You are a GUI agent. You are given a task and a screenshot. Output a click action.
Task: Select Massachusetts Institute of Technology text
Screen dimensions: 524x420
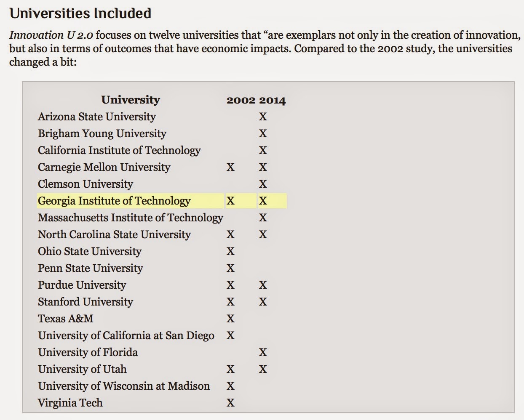pyautogui.click(x=131, y=218)
